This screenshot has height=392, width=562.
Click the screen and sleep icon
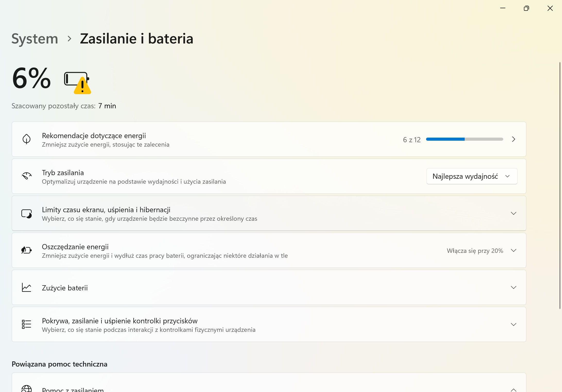point(27,213)
